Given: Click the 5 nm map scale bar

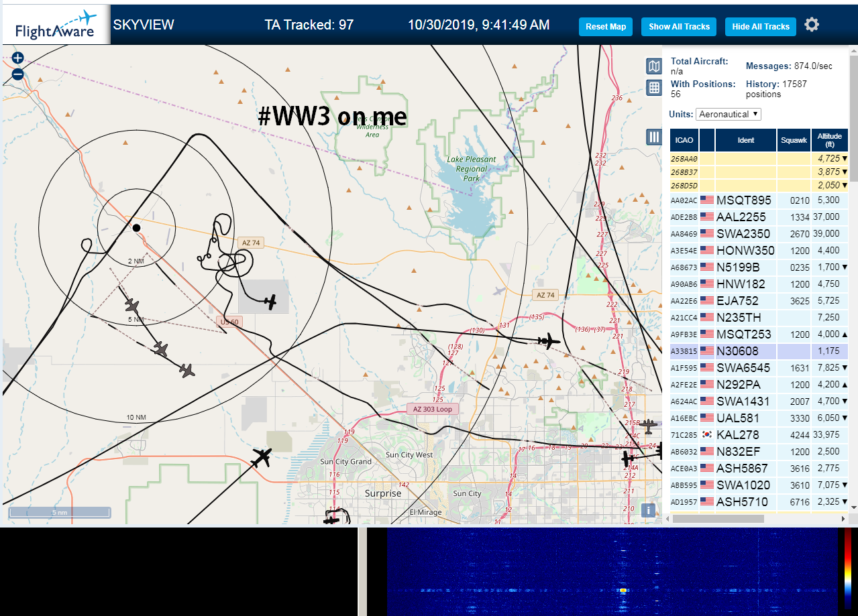Looking at the screenshot, I should point(60,513).
